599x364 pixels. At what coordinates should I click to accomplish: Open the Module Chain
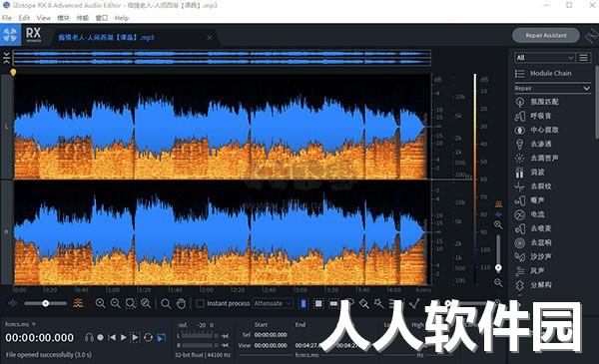[544, 73]
